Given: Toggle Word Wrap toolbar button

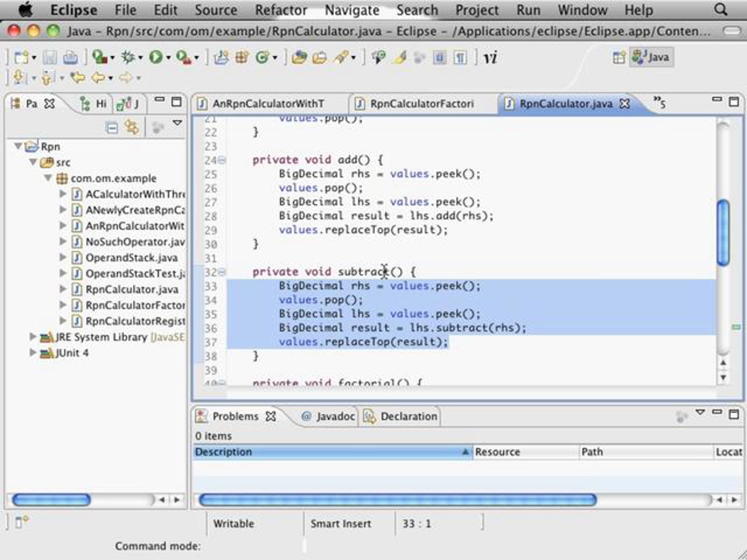Looking at the screenshot, I should click(439, 57).
